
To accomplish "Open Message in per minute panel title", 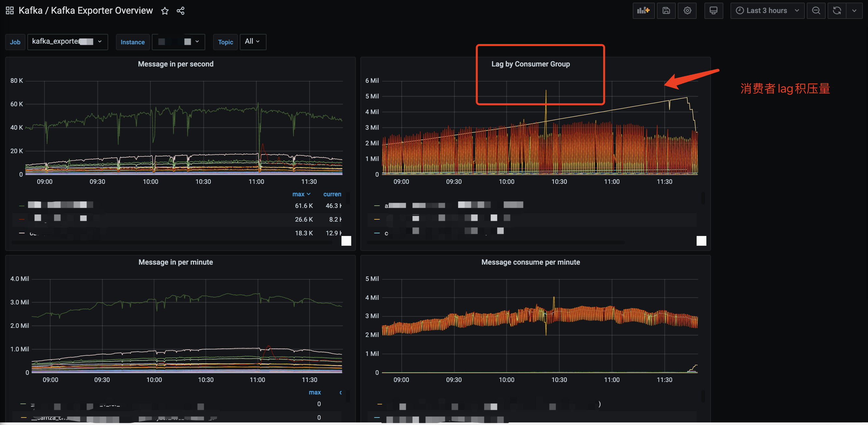I will click(x=176, y=262).
